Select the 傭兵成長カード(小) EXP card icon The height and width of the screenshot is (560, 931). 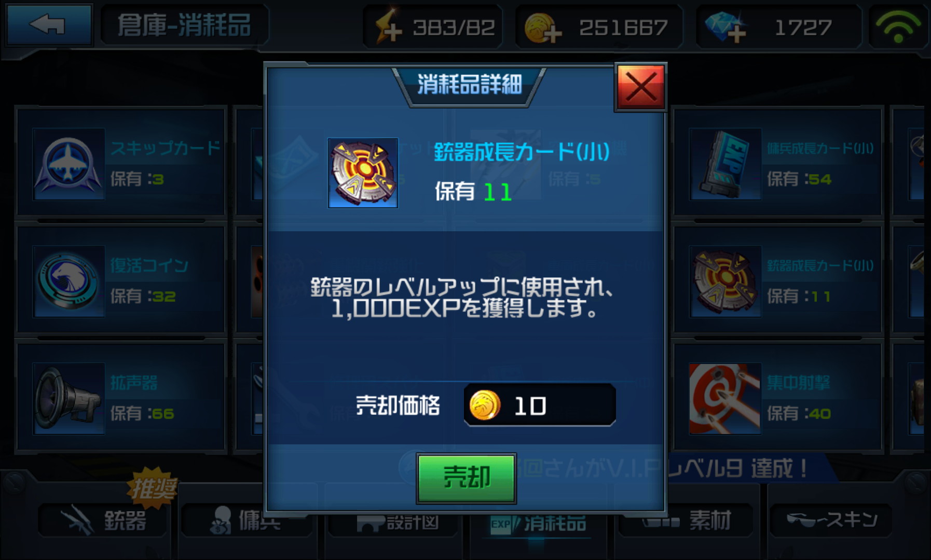[x=725, y=164]
